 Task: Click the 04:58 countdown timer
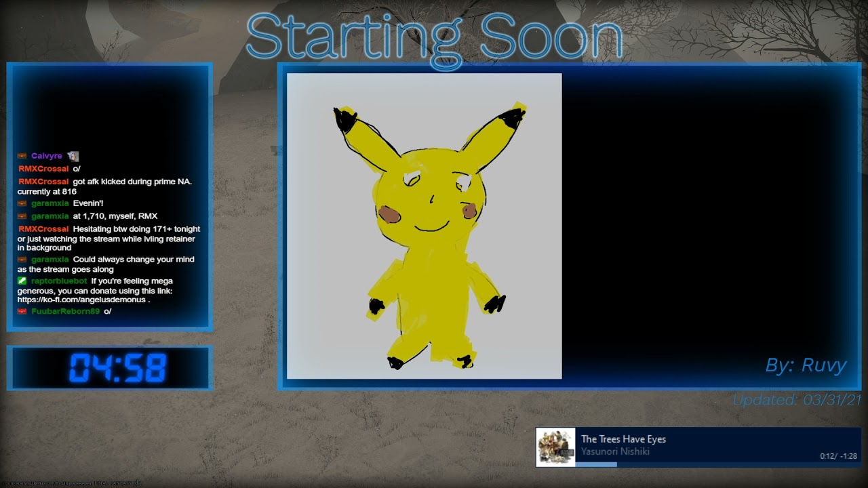pos(118,369)
